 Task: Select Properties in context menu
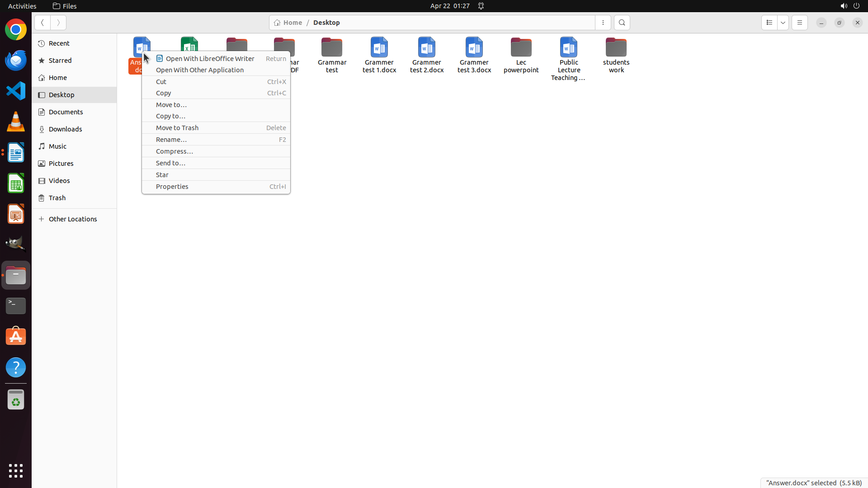click(172, 187)
